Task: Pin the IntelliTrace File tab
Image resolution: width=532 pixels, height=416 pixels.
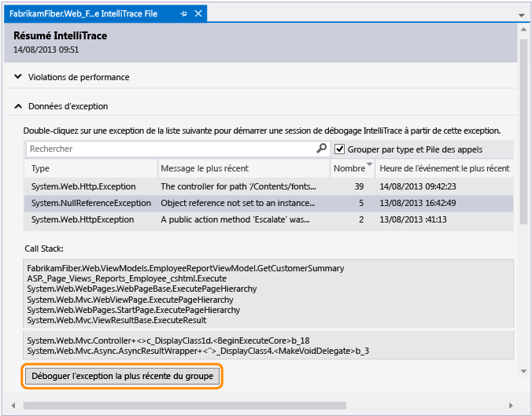Action: [183, 13]
